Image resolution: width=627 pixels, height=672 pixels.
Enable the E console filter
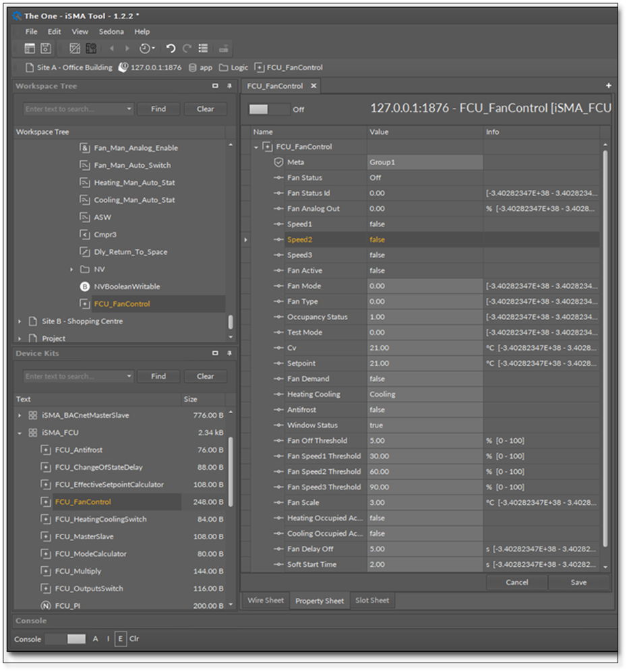(x=120, y=639)
